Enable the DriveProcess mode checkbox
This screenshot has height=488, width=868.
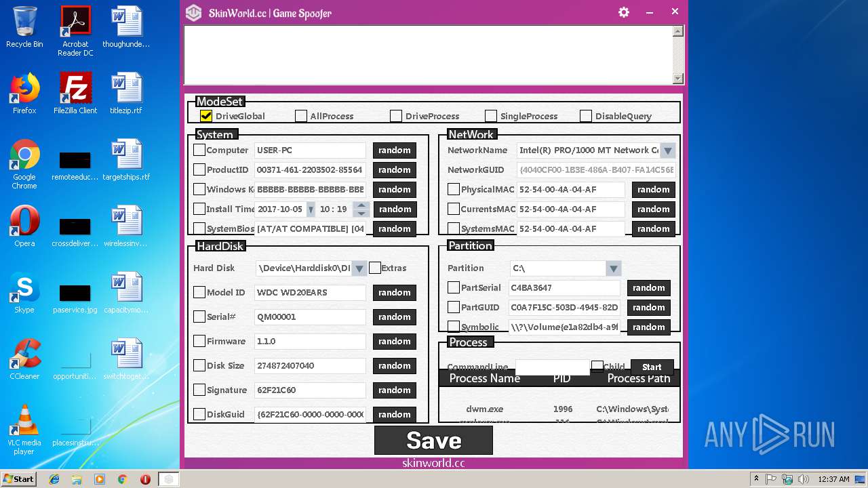396,116
